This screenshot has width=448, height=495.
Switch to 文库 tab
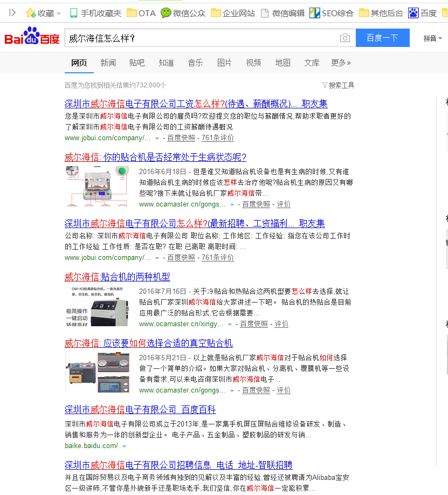tap(312, 63)
